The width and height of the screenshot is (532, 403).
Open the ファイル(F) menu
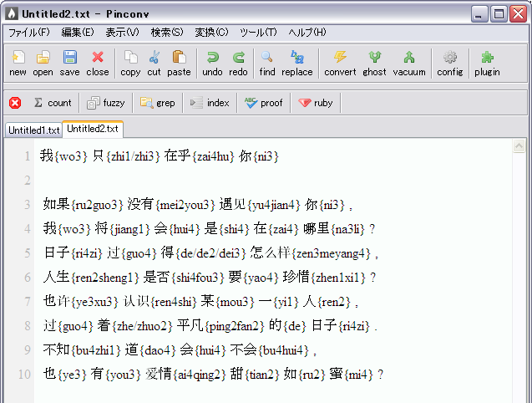[x=29, y=33]
